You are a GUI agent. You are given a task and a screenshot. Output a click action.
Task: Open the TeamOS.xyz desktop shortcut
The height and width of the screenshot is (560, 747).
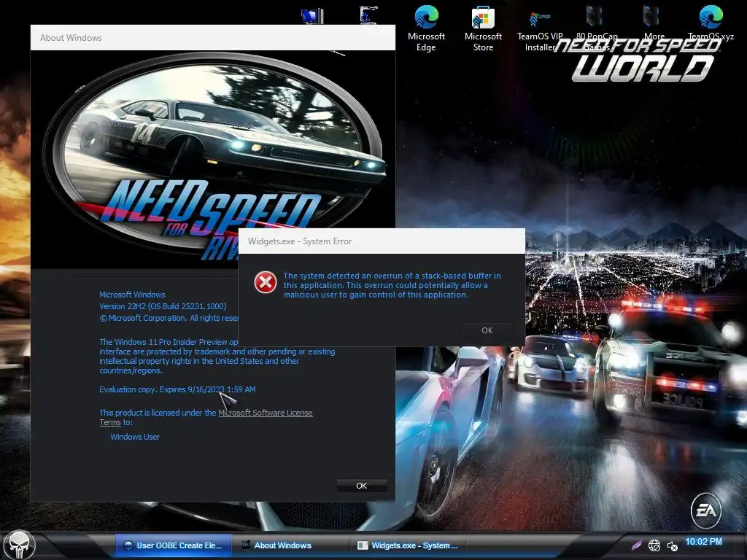(x=711, y=24)
